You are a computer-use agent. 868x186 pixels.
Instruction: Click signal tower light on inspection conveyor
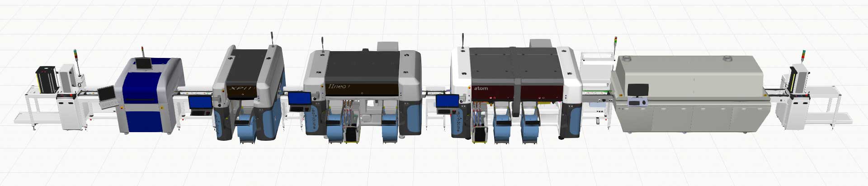point(615,42)
